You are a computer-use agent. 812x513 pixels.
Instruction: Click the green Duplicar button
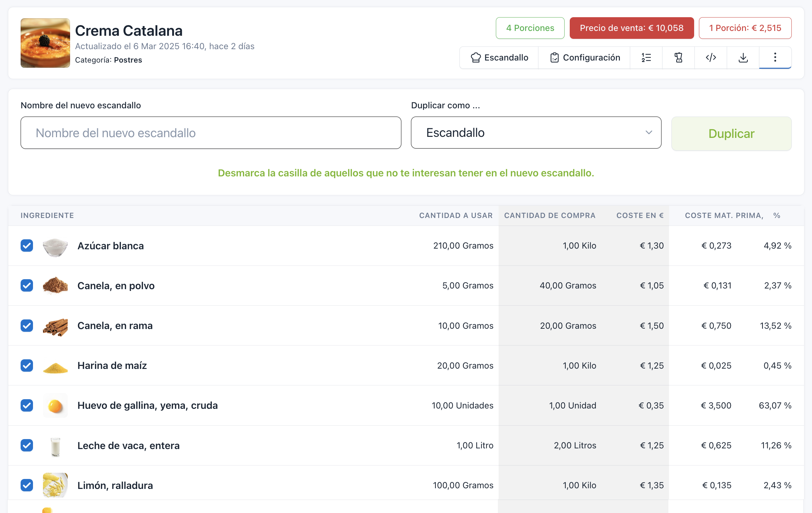(x=731, y=133)
